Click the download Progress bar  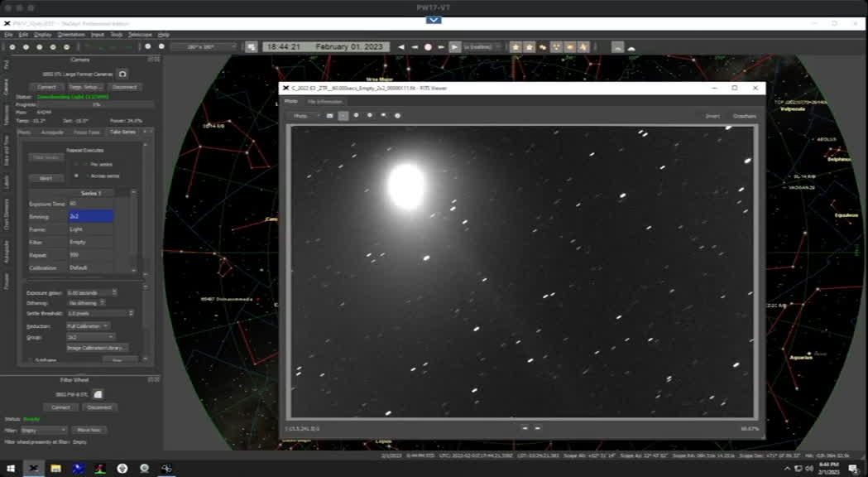click(96, 104)
